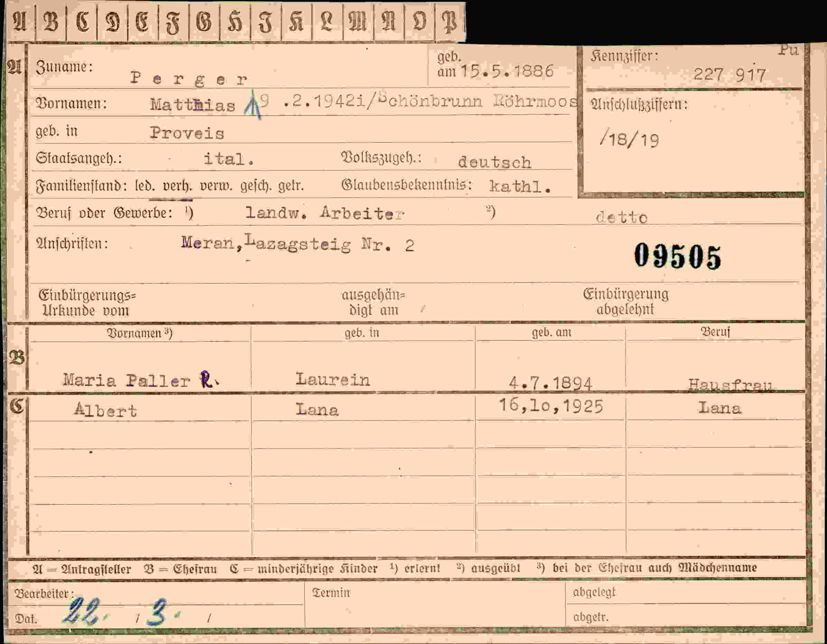Click the index tab letter E
The height and width of the screenshot is (644, 827).
[x=142, y=21]
